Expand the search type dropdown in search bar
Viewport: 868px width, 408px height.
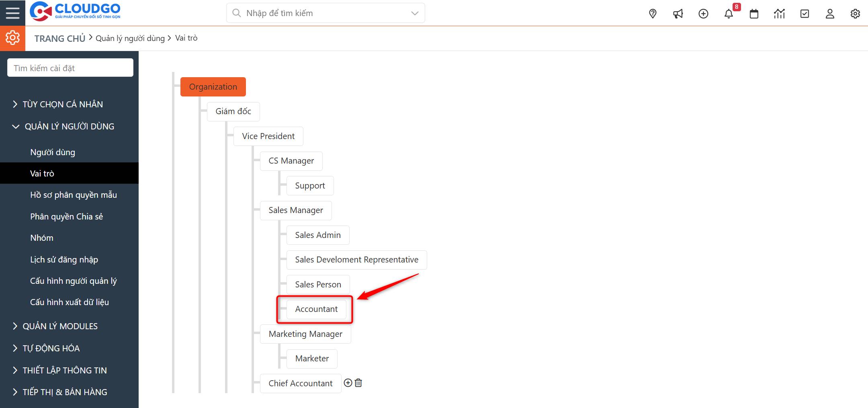tap(414, 12)
